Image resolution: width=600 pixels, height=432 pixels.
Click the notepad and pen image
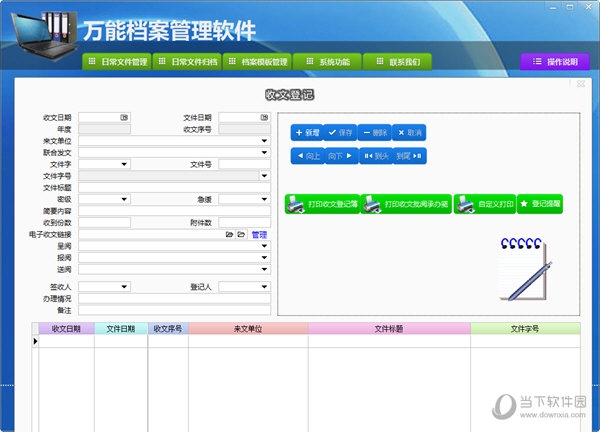tap(525, 269)
